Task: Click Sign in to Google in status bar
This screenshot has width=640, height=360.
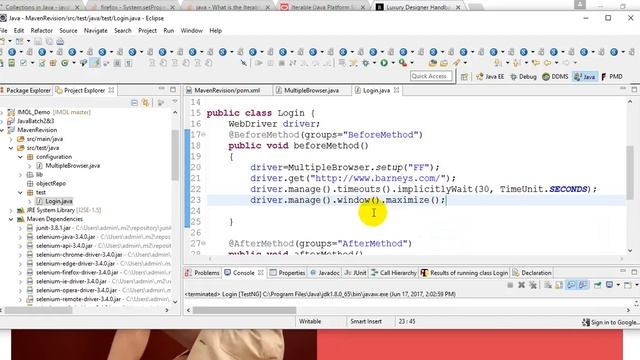Action: [611, 322]
